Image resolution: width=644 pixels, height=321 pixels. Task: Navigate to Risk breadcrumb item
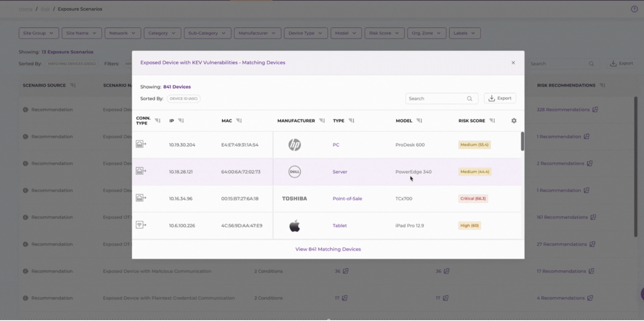point(45,9)
